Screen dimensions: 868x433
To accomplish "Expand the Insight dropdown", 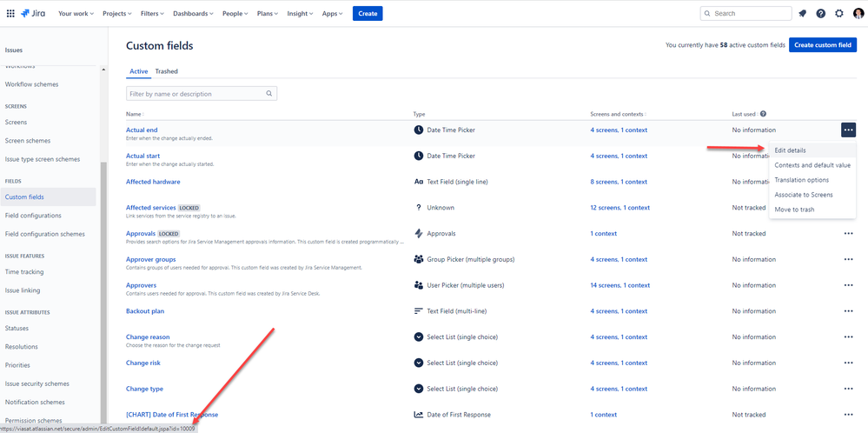I will pyautogui.click(x=300, y=13).
